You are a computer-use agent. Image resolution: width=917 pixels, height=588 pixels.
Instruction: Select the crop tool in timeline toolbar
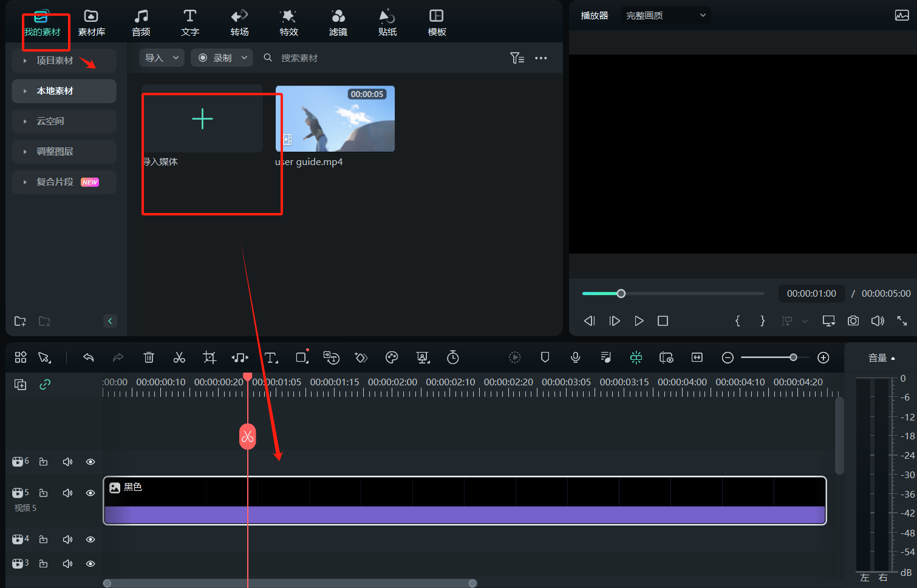tap(210, 357)
